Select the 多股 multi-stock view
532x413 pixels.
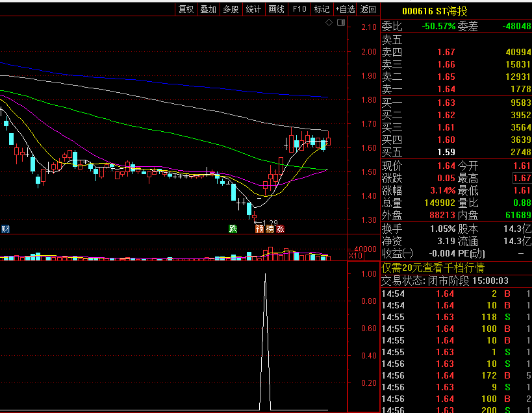(231, 9)
